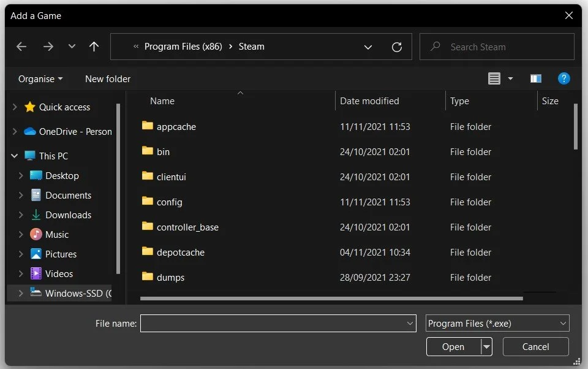The width and height of the screenshot is (588, 369).
Task: Select the depotcache folder icon
Action: click(148, 251)
